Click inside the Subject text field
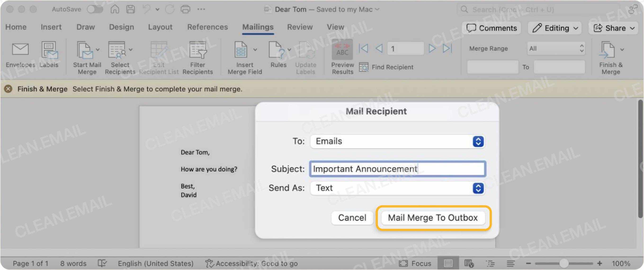This screenshot has width=644, height=270. click(x=398, y=169)
